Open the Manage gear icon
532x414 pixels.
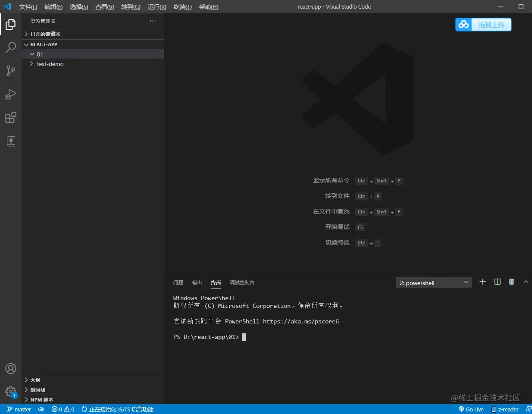tap(11, 392)
